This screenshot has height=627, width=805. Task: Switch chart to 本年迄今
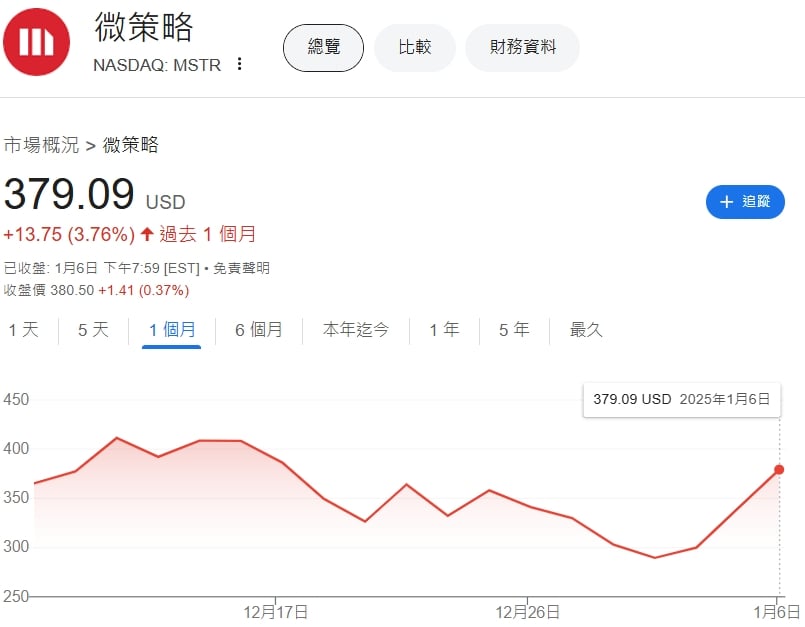[x=356, y=330]
